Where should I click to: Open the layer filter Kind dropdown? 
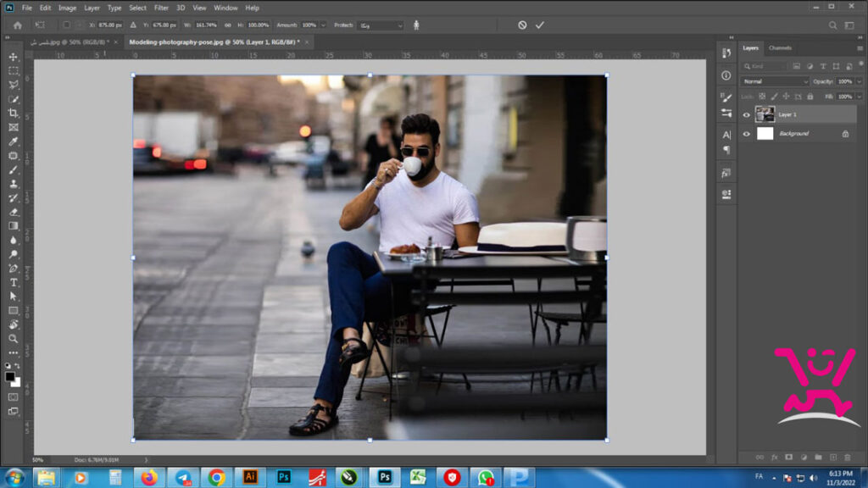tap(765, 66)
